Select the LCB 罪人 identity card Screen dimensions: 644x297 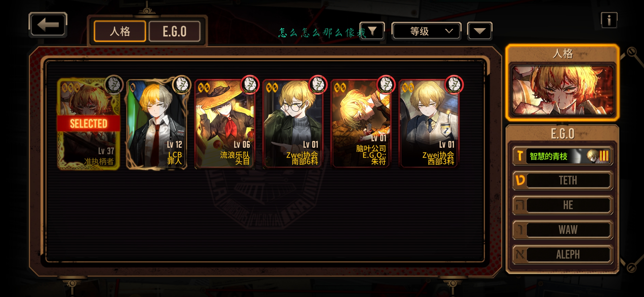click(x=157, y=124)
